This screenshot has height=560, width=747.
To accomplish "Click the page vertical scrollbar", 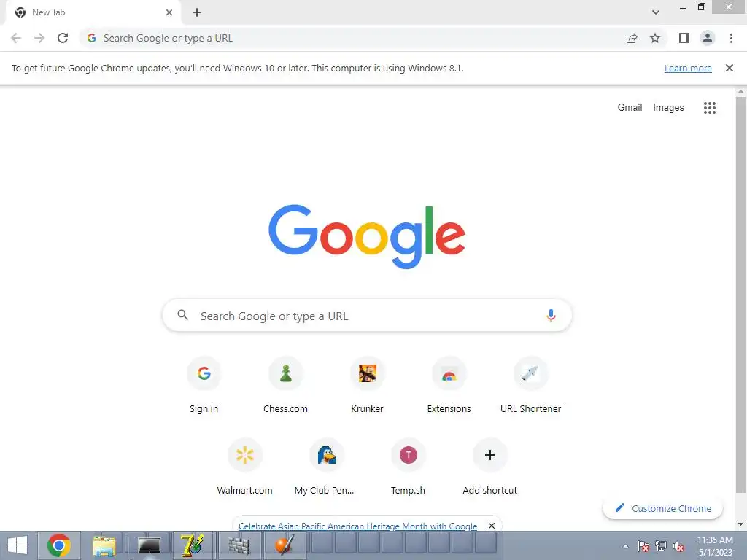I will (741, 295).
